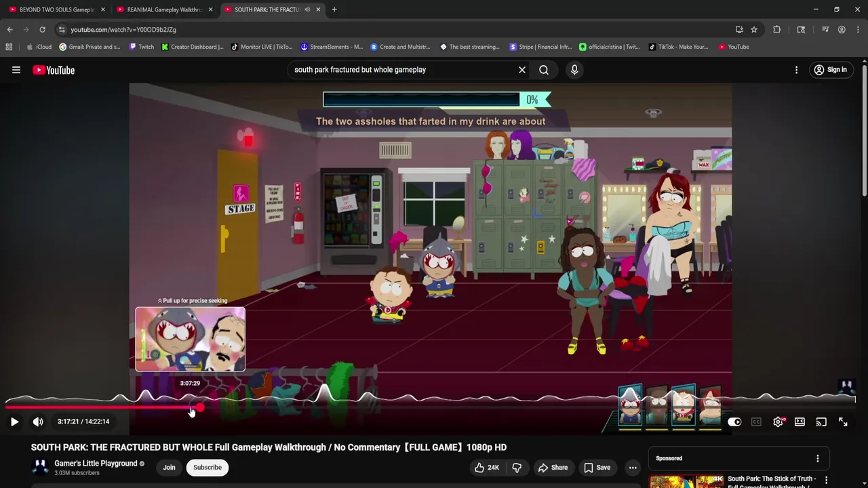868x488 pixels.
Task: Open the Stick of Truth recommended thumbnail
Action: (686, 481)
